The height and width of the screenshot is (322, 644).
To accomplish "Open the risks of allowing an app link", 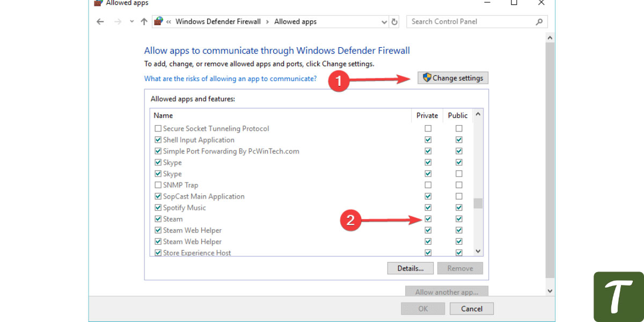I will [x=230, y=78].
